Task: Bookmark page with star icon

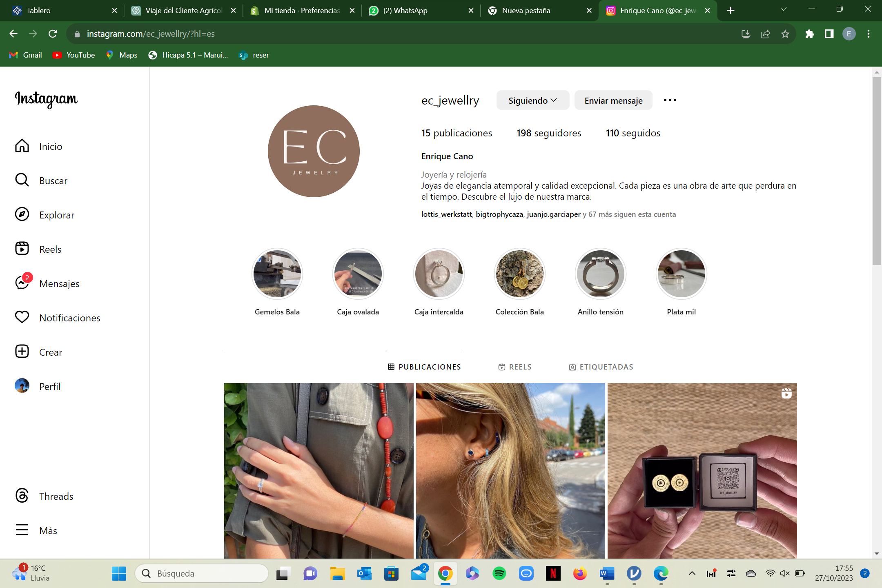Action: pyautogui.click(x=785, y=34)
